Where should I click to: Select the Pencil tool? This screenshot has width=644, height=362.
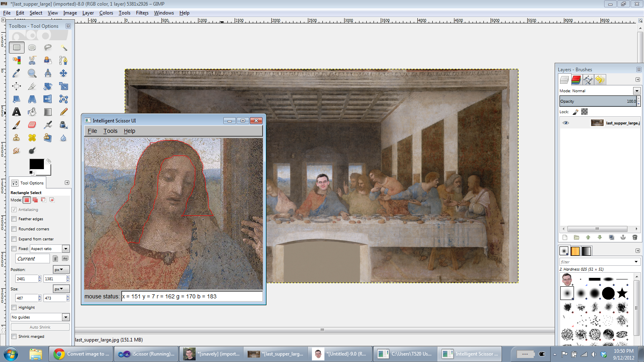pos(64,112)
